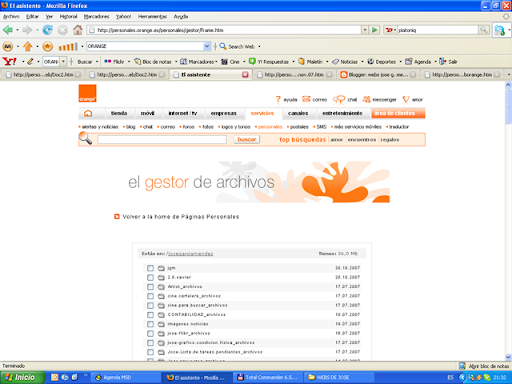Check the box for cine.para.buscar_archivos

(x=150, y=305)
